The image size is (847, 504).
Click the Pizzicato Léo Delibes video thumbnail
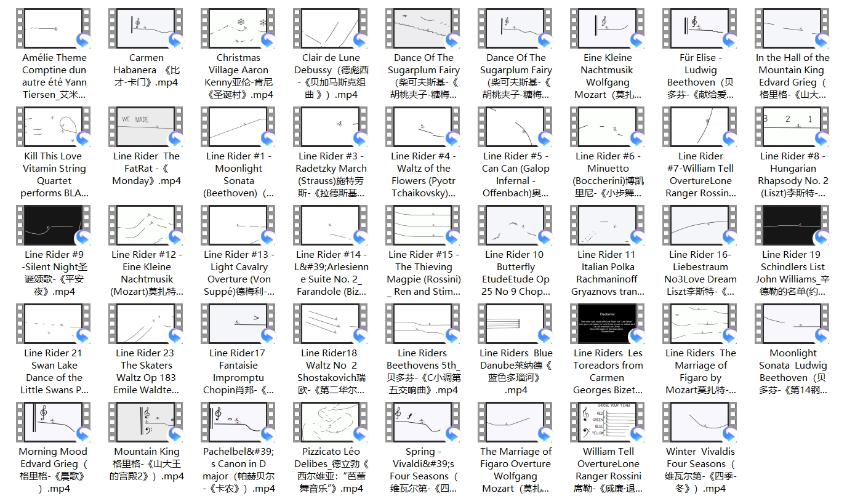pyautogui.click(x=331, y=422)
